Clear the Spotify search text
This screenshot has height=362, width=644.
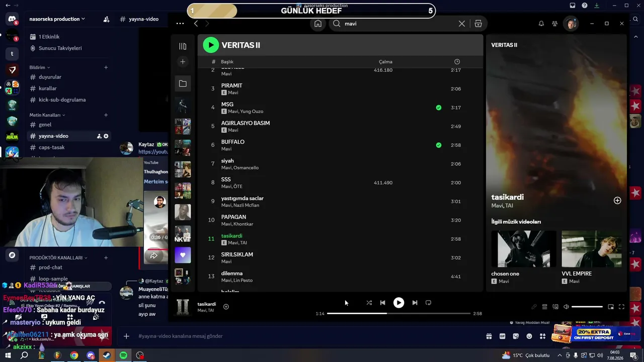(461, 24)
